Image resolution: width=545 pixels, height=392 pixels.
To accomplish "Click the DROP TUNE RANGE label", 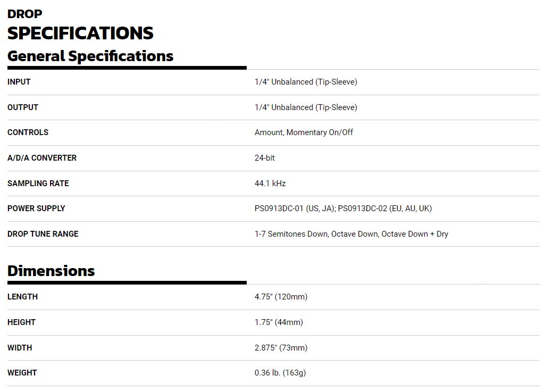I will pyautogui.click(x=43, y=234).
